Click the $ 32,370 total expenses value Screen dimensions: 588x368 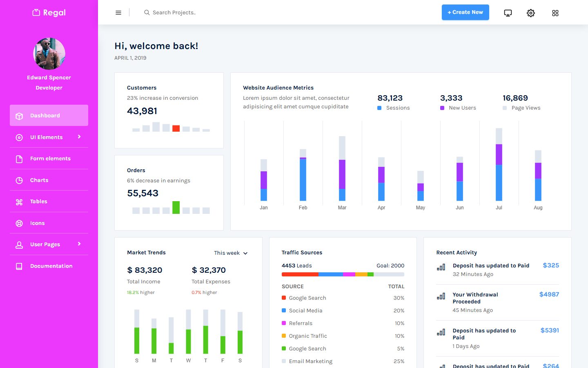click(x=209, y=270)
